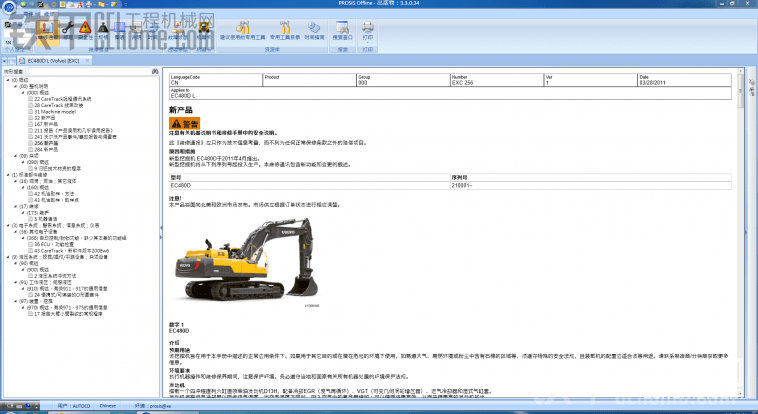Open 搜索窗口 search window icon

[x=342, y=30]
